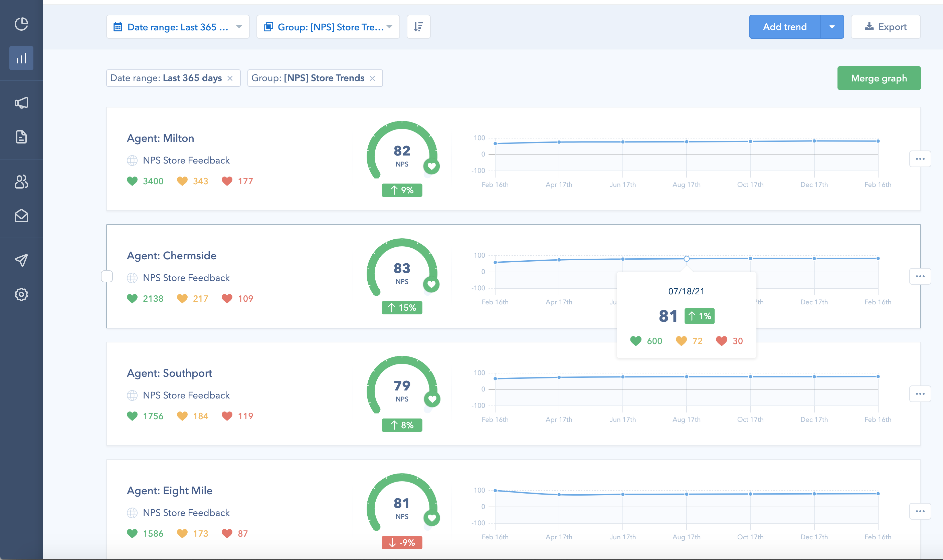Click the Agent: Eight Mile title

[x=170, y=490]
